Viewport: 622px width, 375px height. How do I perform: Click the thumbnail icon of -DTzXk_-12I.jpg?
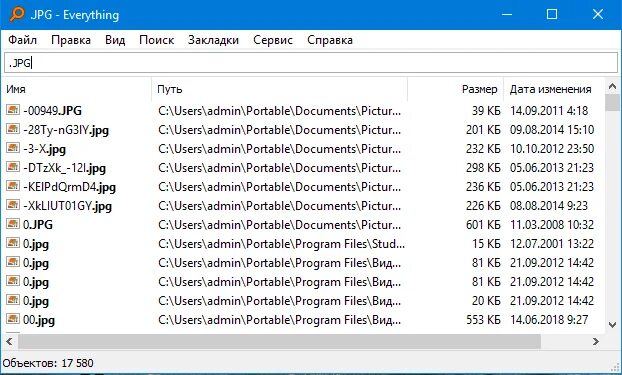[13, 167]
